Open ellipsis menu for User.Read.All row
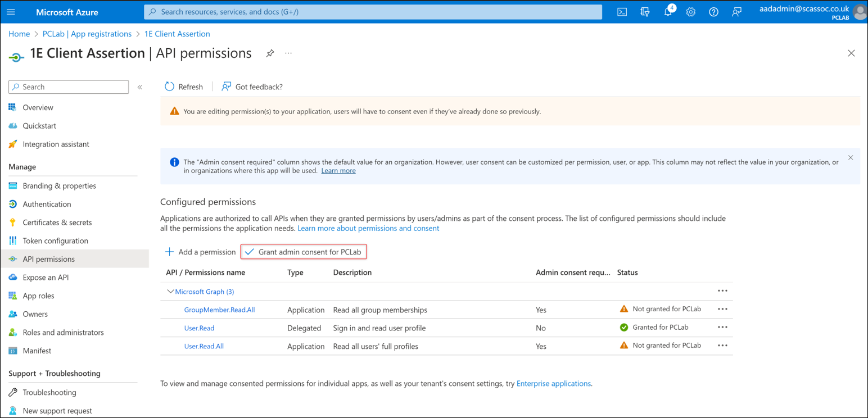The width and height of the screenshot is (868, 418). pyautogui.click(x=722, y=346)
